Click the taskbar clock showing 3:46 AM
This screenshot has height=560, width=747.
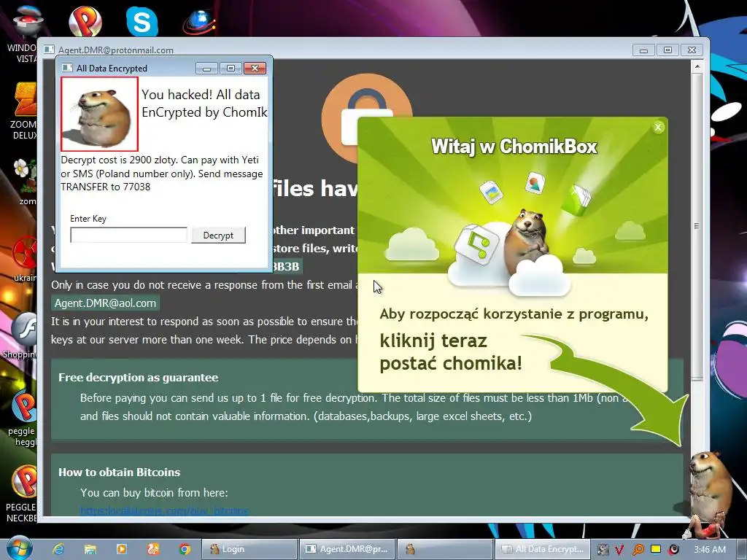pos(710,550)
